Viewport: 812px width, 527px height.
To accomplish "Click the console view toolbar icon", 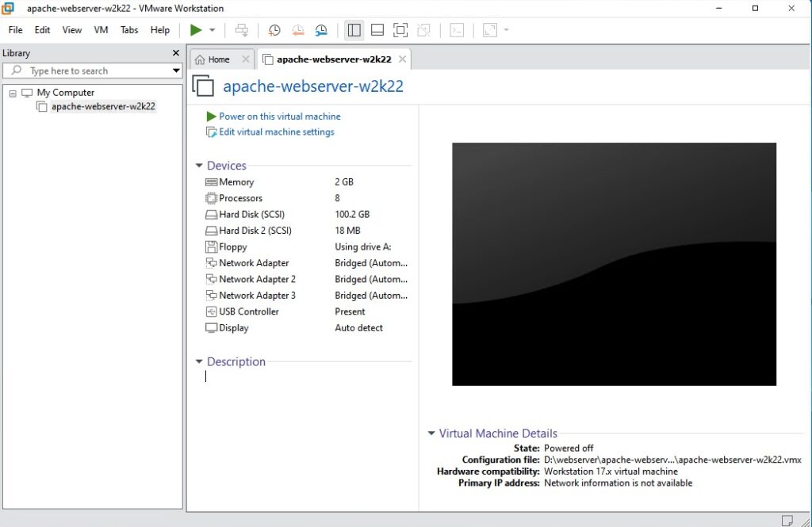I will click(457, 30).
